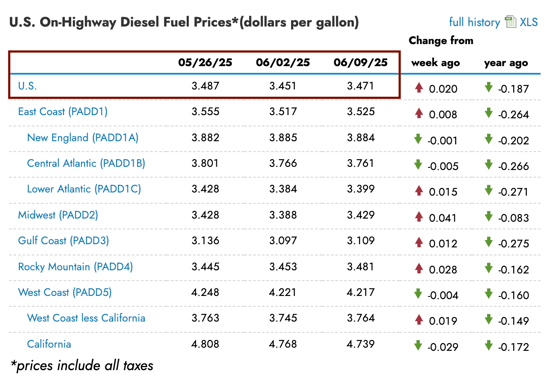The image size is (556, 376).
Task: Open Gulf Coast (PADD3) link
Action: [63, 240]
